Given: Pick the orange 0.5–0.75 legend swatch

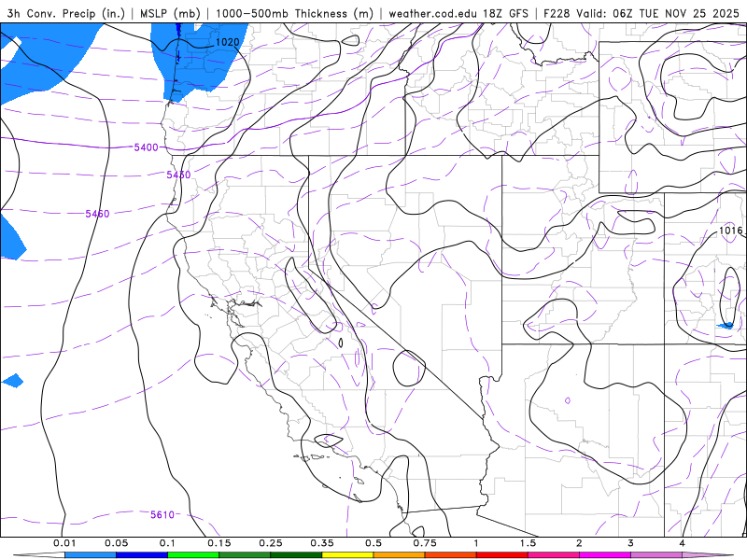Looking at the screenshot, I should [x=400, y=555].
